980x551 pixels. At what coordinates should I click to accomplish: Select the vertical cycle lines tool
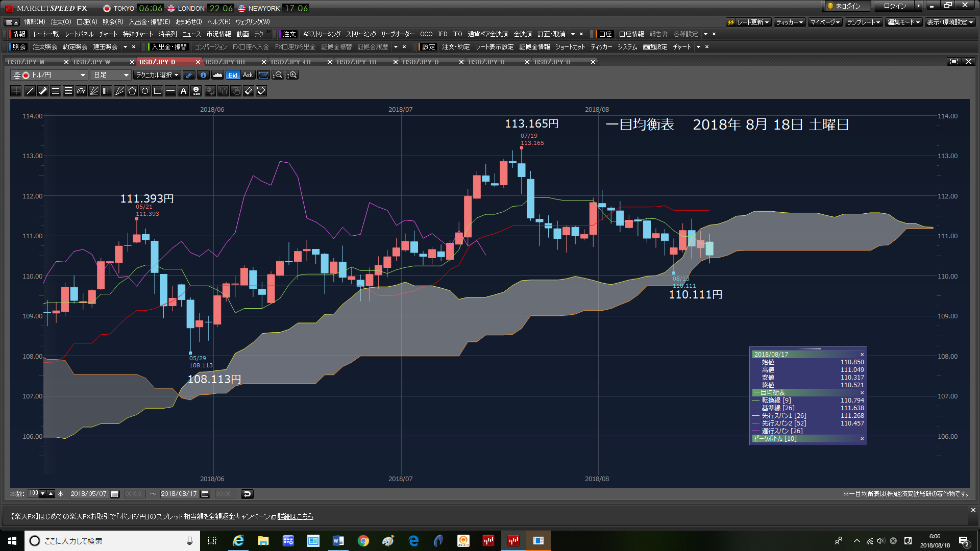click(x=107, y=91)
